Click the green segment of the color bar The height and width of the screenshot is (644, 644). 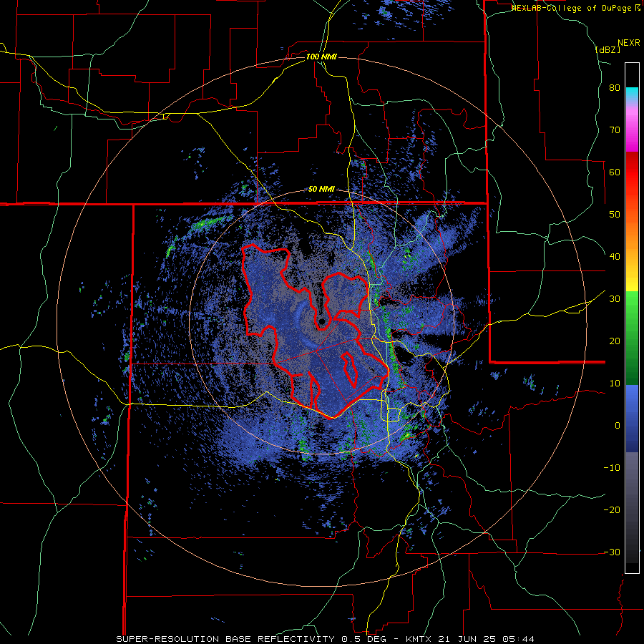[x=632, y=338]
